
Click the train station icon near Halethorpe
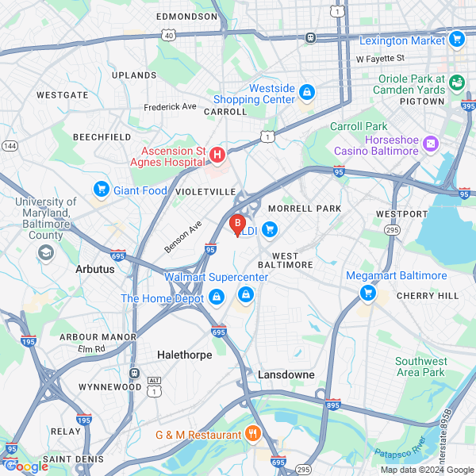(135, 374)
